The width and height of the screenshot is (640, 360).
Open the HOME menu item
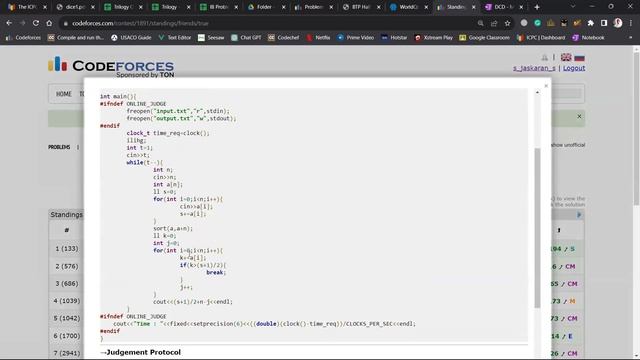[x=63, y=94]
